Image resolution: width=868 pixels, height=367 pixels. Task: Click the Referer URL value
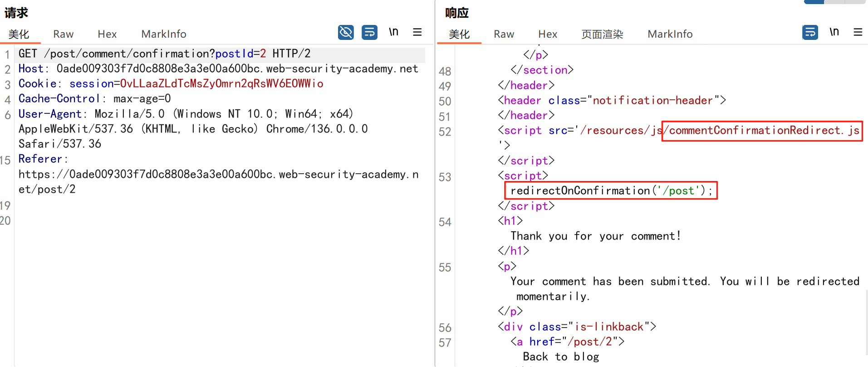[x=218, y=181]
